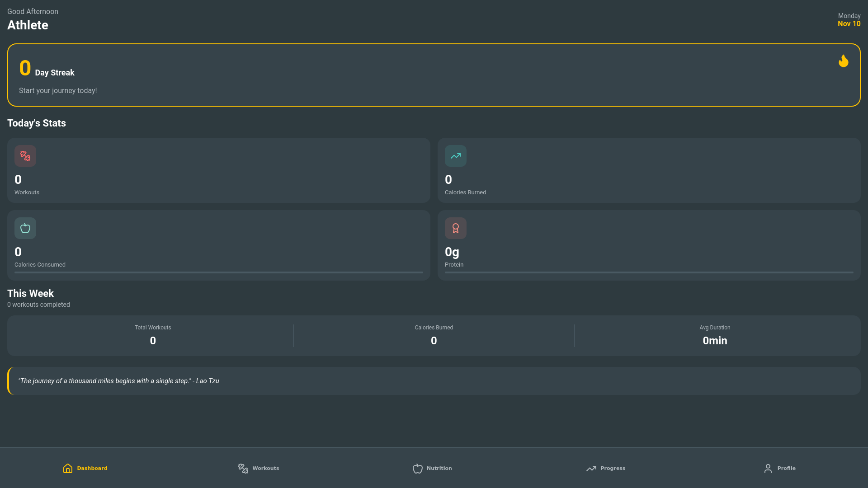Go to the Nutrition tab label
868x488 pixels.
[x=439, y=468]
